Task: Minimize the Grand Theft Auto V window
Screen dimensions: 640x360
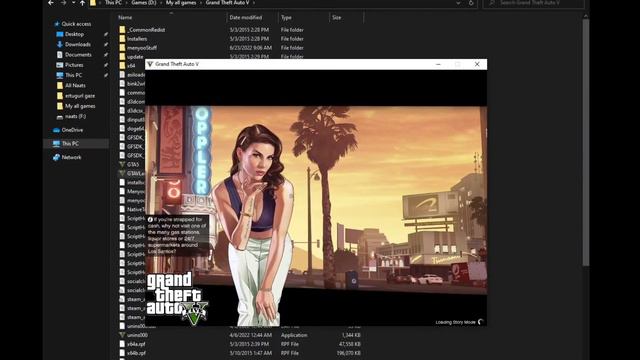Action: tap(438, 64)
